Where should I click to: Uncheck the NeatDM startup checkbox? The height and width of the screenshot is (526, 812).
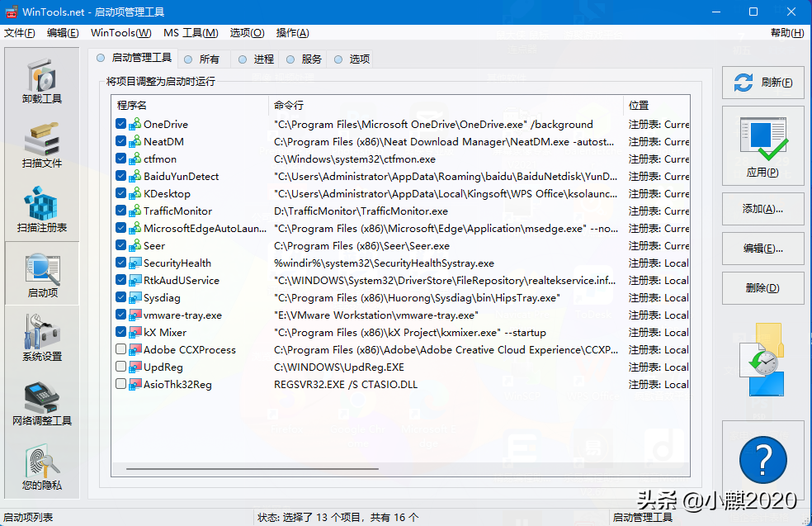(x=120, y=141)
